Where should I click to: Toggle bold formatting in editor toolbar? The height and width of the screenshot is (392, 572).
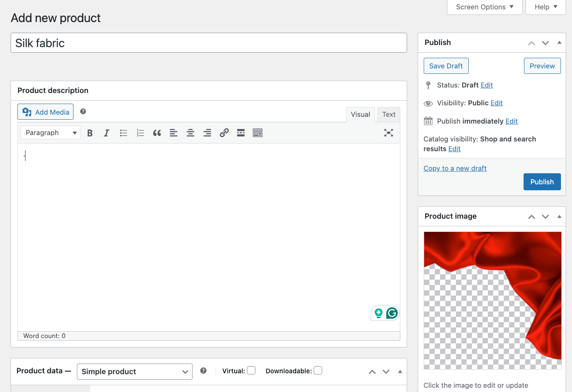(x=90, y=133)
